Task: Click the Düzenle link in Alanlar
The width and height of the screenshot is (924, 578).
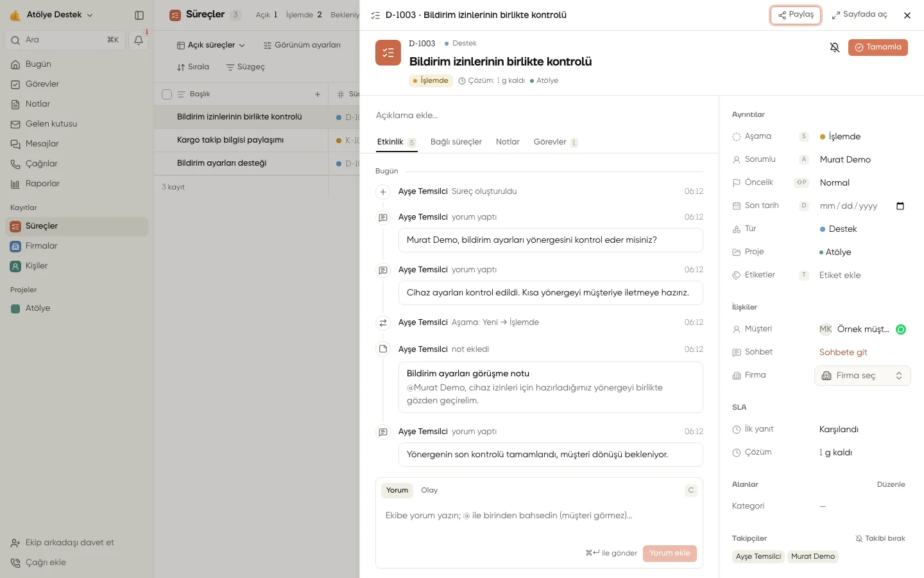Action: [x=891, y=485]
